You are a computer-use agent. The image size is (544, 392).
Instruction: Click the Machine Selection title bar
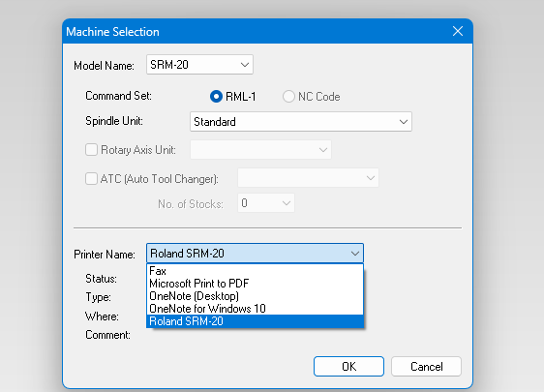256,32
